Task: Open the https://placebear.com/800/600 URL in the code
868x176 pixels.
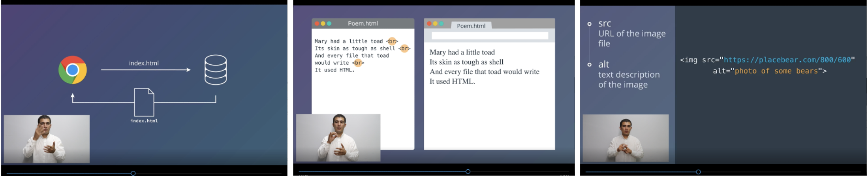Action: click(787, 60)
